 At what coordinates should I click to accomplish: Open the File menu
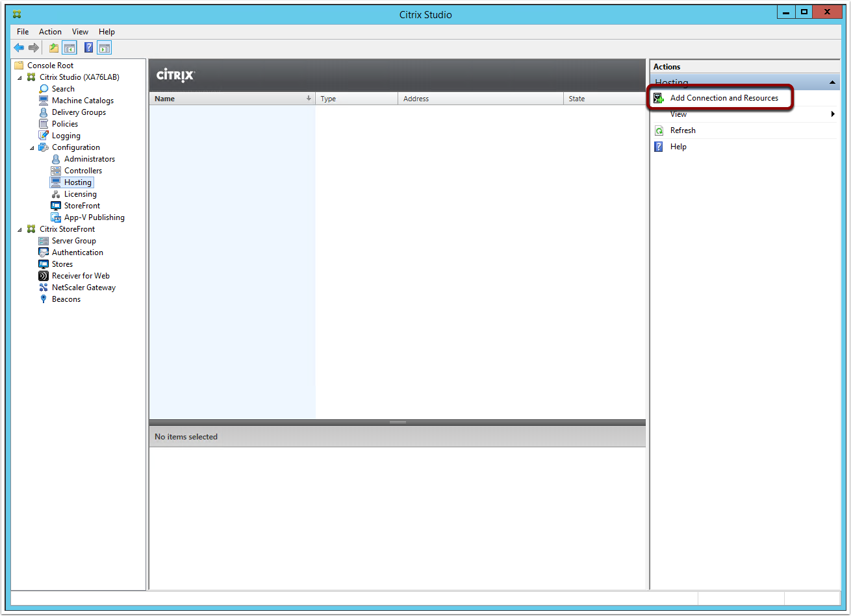coord(23,32)
